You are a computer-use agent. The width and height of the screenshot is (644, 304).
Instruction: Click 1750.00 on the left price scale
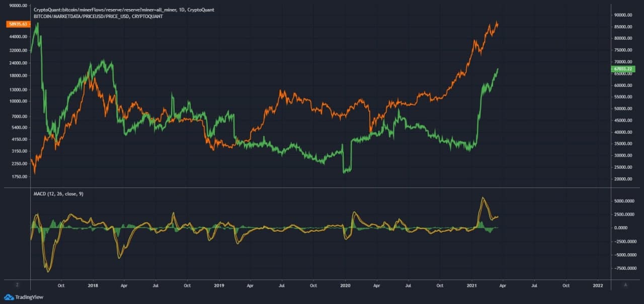[17, 177]
